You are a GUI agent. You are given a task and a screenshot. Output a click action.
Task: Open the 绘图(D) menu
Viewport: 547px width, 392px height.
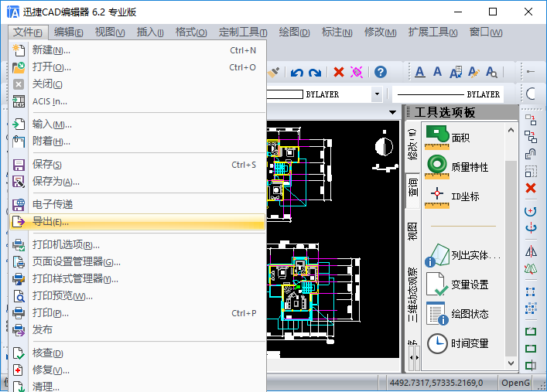pyautogui.click(x=294, y=32)
